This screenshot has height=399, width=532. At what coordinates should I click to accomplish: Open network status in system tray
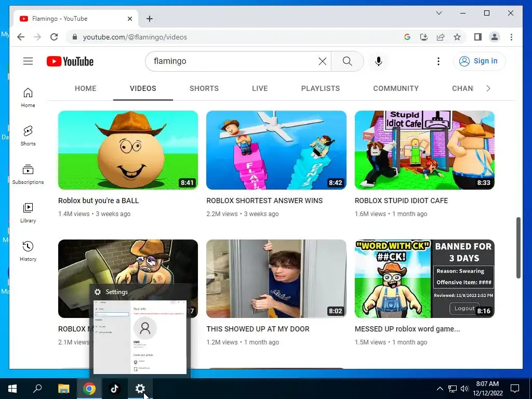[453, 389]
